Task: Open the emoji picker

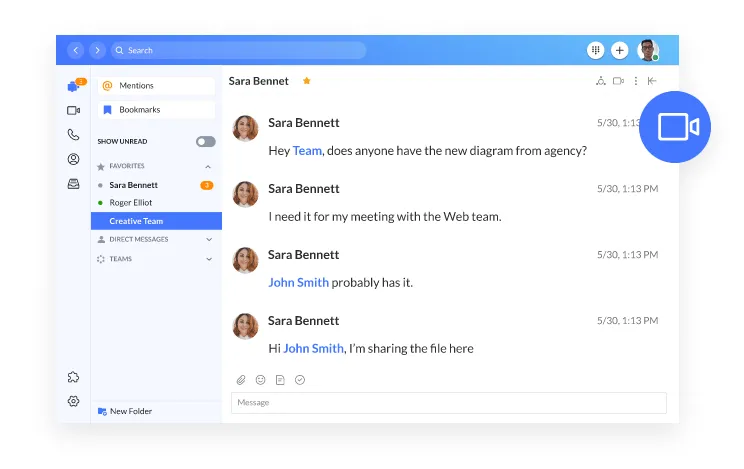Action: (x=261, y=380)
